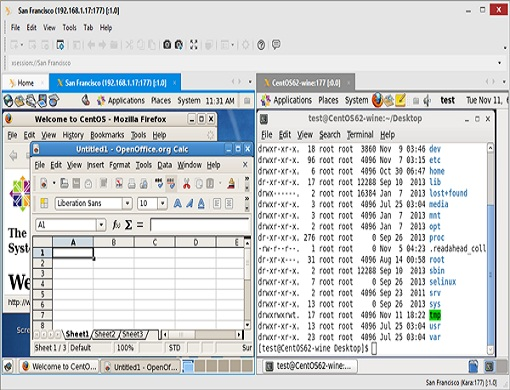Screen dimensions: 510x390
Task: Click the settings gear icon in top toolbar
Action: [246, 45]
